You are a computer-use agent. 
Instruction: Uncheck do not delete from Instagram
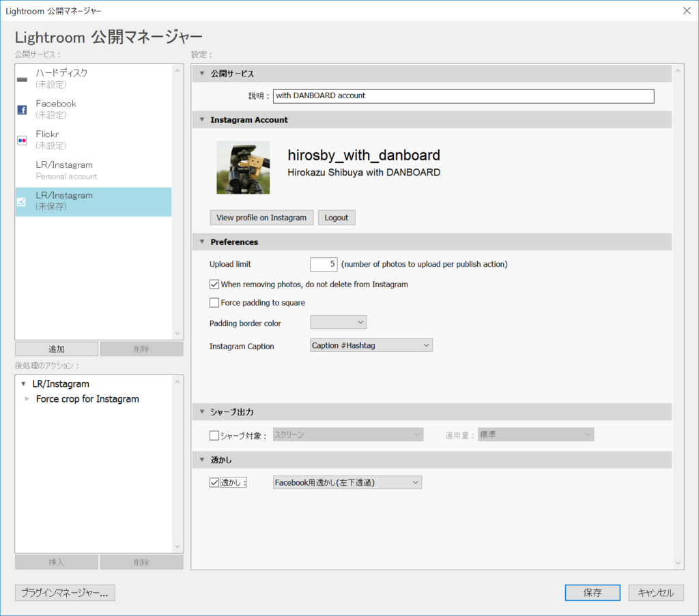coord(214,284)
